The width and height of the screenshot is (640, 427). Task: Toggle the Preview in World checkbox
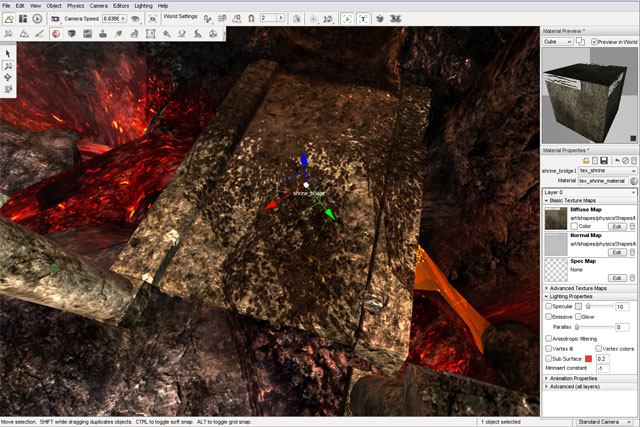[594, 42]
